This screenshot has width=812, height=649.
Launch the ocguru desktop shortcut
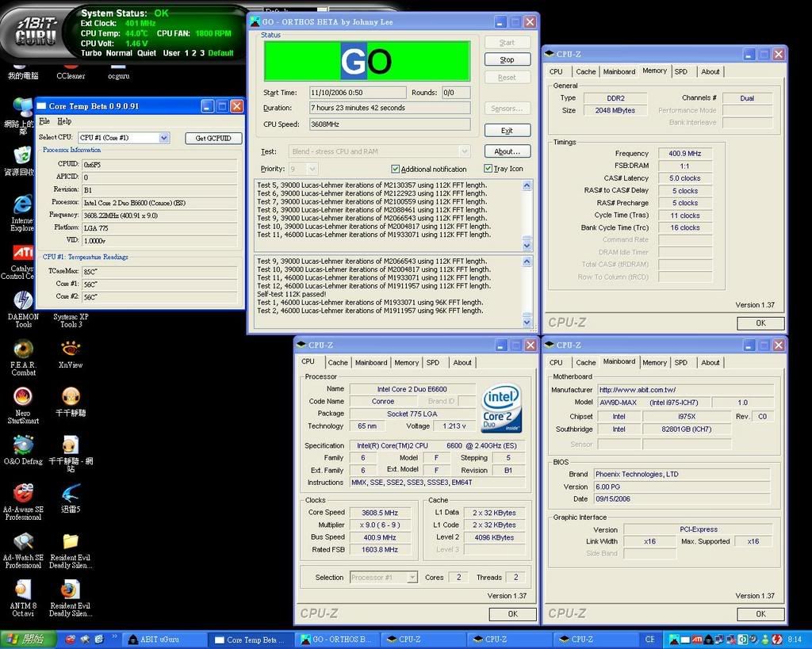[x=119, y=71]
